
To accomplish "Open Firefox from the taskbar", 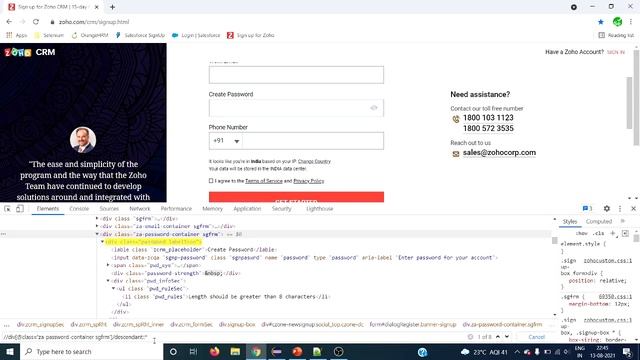I will pyautogui.click(x=214, y=351).
